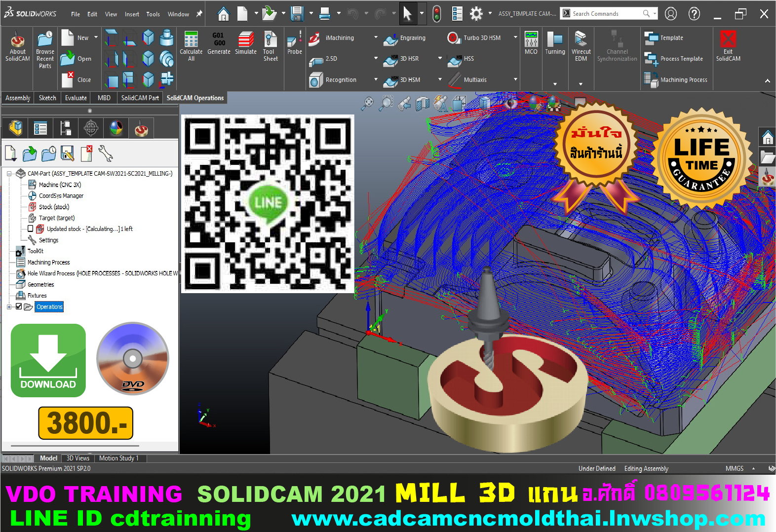Tick the Updated stock checkbox
Image resolution: width=776 pixels, height=532 pixels.
tap(31, 228)
